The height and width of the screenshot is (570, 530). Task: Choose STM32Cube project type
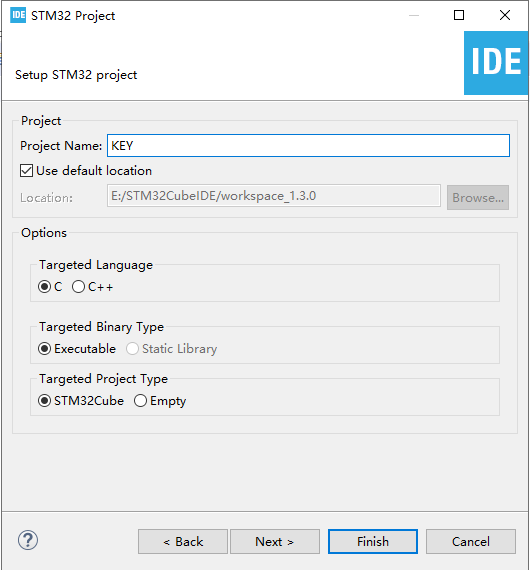[44, 401]
